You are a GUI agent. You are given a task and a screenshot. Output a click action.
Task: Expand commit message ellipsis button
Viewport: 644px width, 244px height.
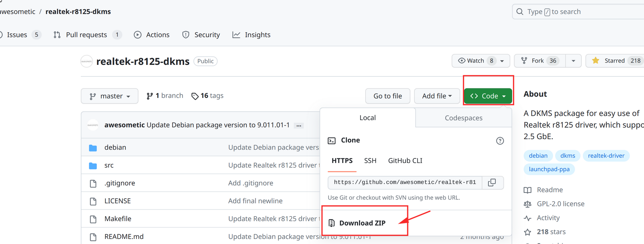[x=299, y=125]
